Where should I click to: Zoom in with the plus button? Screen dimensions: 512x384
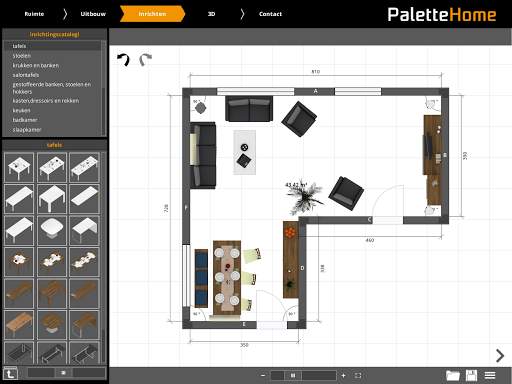343,376
